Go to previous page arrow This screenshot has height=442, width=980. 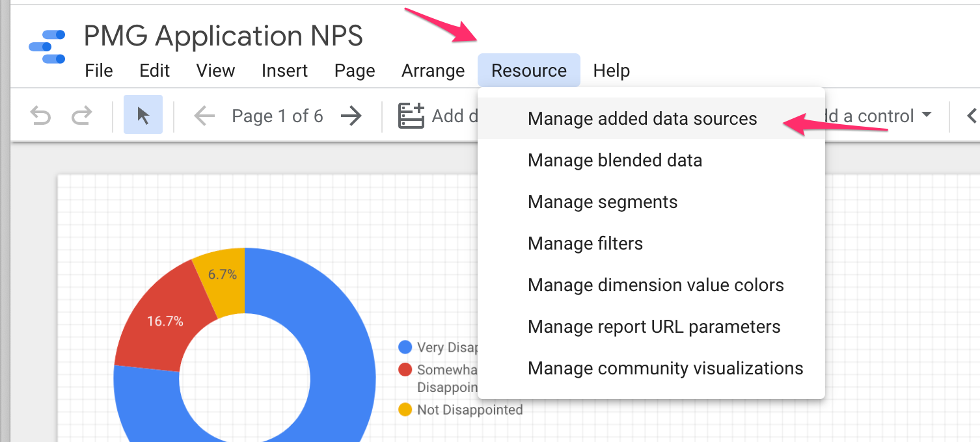pos(204,116)
